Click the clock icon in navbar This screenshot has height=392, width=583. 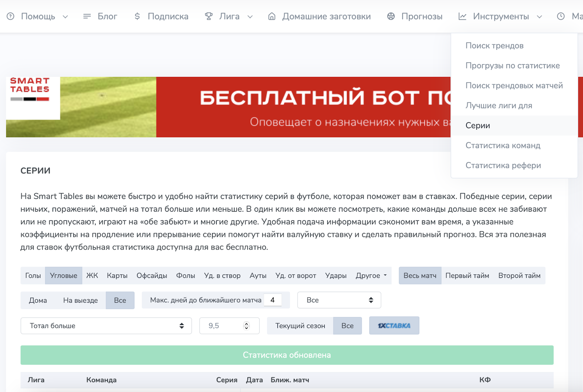click(561, 16)
